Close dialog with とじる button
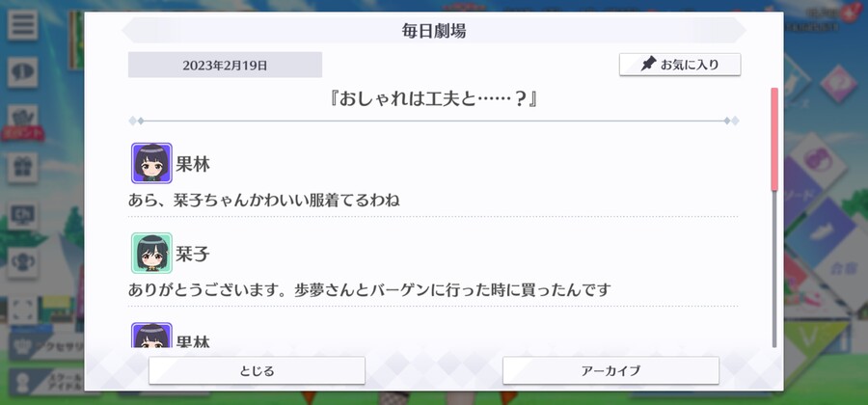Viewport: 868px width, 405px height. (x=257, y=370)
